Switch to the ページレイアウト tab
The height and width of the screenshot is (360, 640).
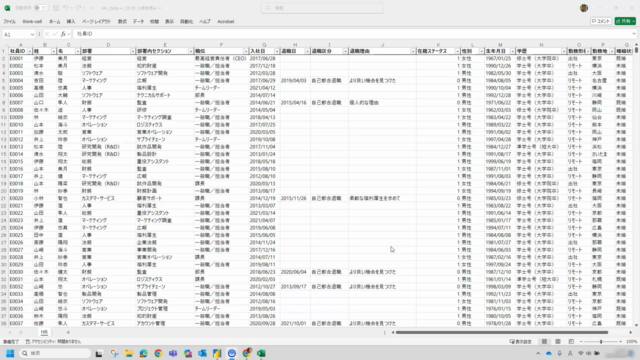pyautogui.click(x=96, y=21)
